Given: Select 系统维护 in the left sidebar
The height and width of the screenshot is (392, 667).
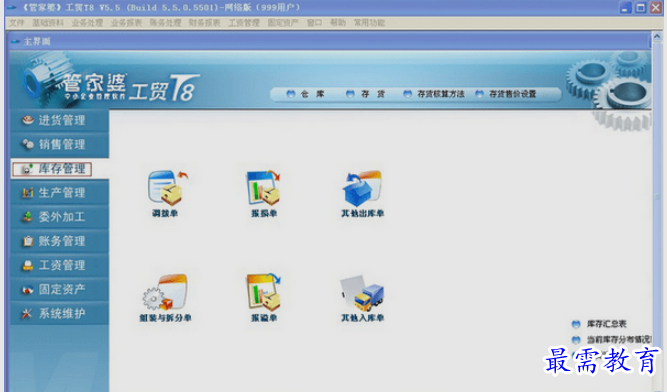Looking at the screenshot, I should click(60, 314).
